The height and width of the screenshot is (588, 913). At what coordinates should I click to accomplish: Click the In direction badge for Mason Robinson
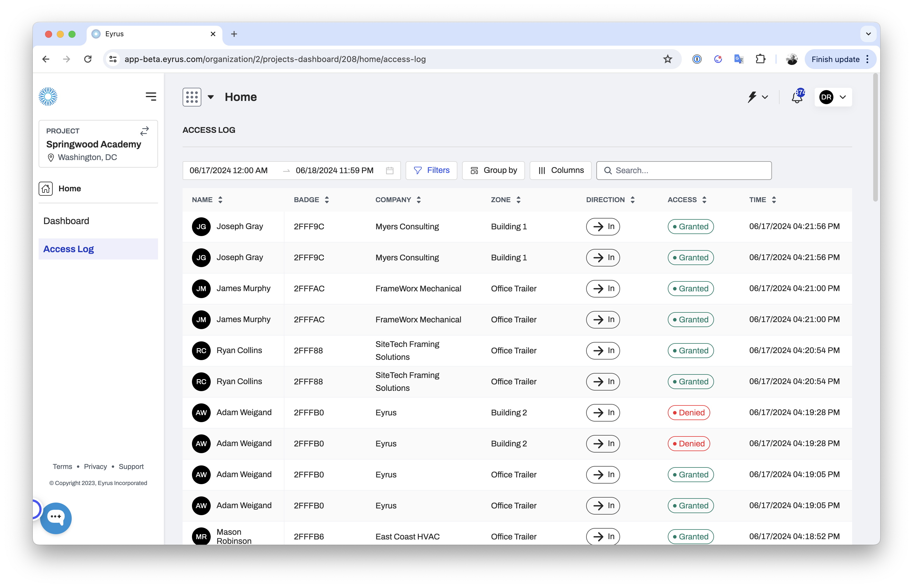point(603,536)
